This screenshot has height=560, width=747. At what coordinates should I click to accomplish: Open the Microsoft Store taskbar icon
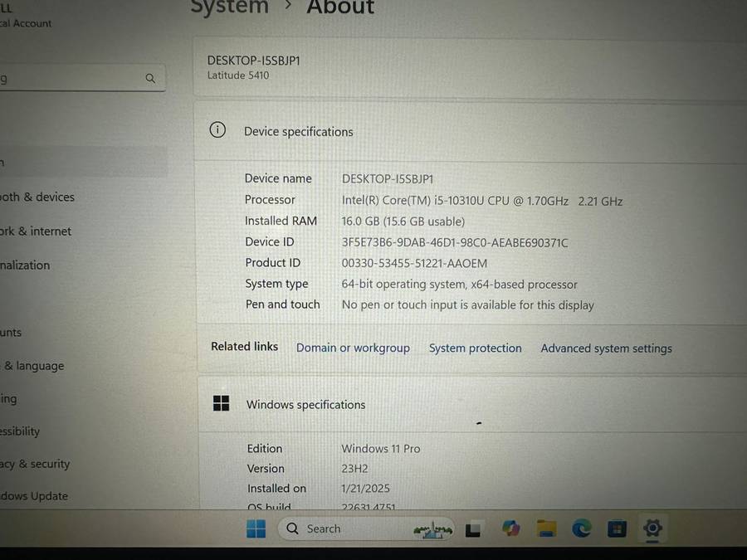click(x=617, y=528)
